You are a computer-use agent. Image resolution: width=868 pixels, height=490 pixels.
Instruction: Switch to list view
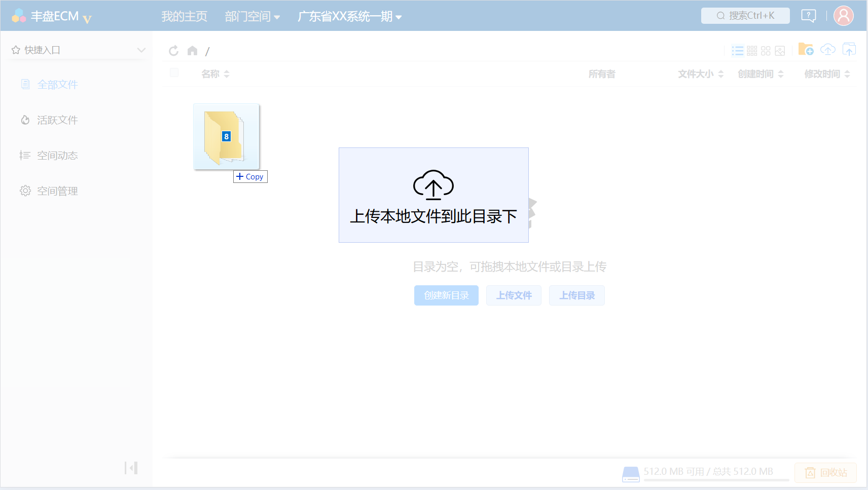(x=738, y=51)
